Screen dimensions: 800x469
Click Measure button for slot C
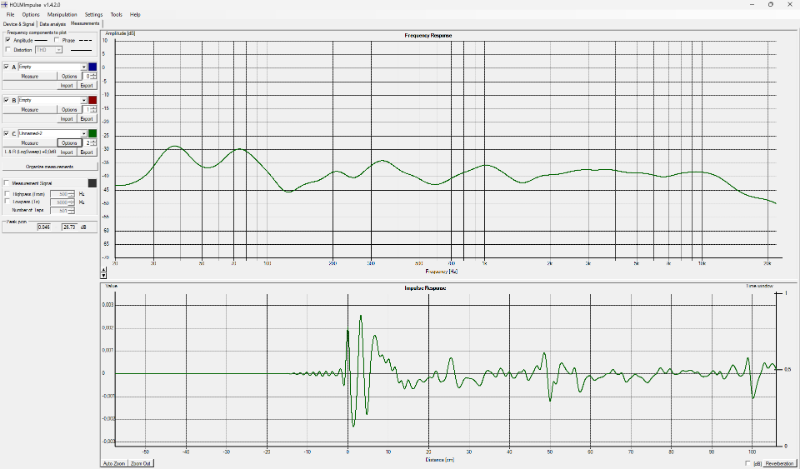tap(30, 143)
